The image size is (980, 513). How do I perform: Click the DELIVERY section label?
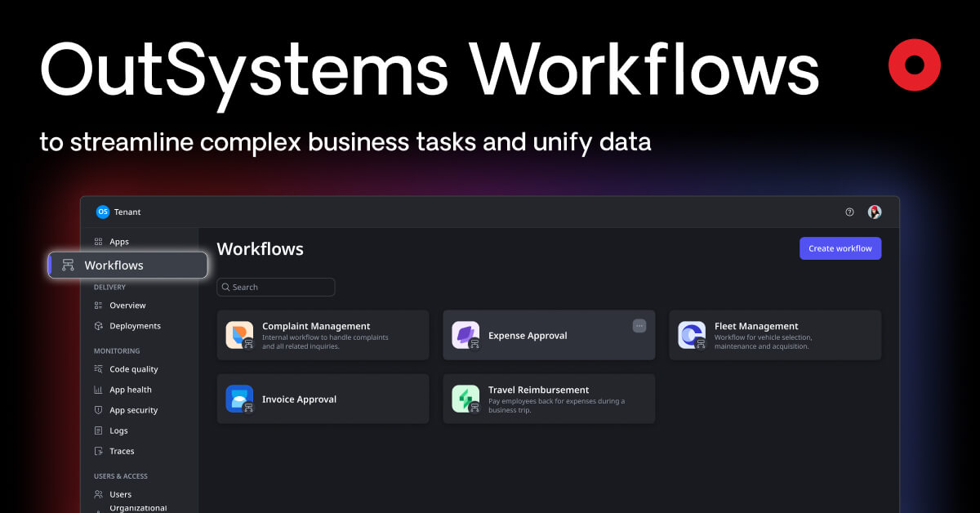(x=109, y=288)
